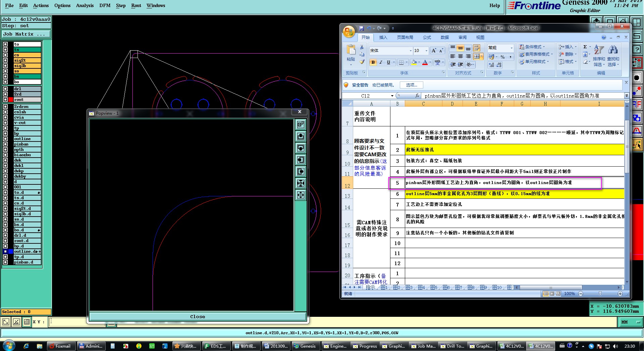Click the pan-left icon in Popview toolbar

301,160
